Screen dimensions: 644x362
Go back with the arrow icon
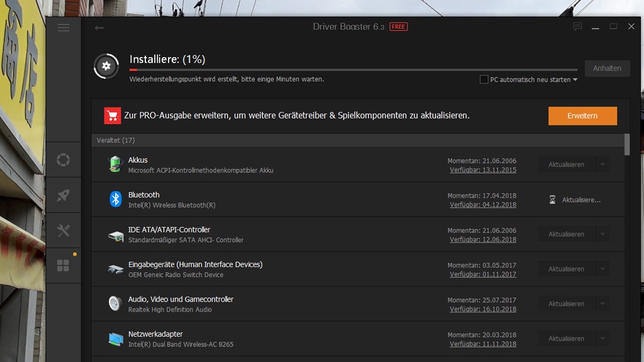[99, 28]
